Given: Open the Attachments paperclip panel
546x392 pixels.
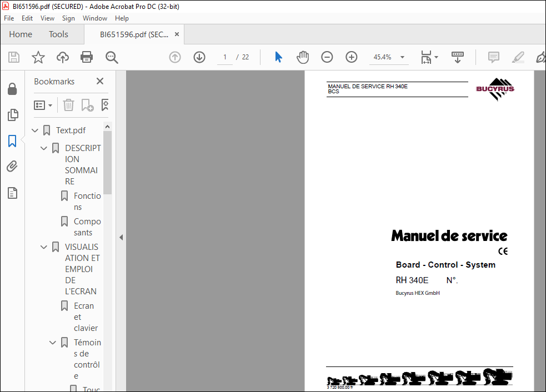Looking at the screenshot, I should [x=12, y=167].
